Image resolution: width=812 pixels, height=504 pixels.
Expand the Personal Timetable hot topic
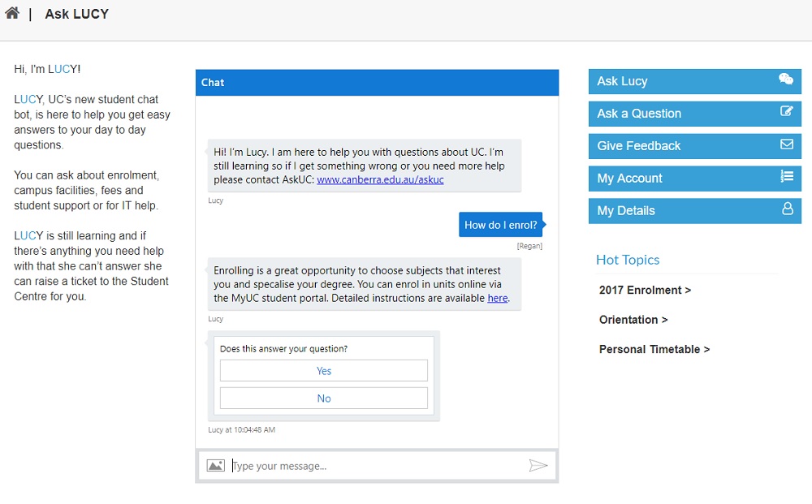coord(654,349)
